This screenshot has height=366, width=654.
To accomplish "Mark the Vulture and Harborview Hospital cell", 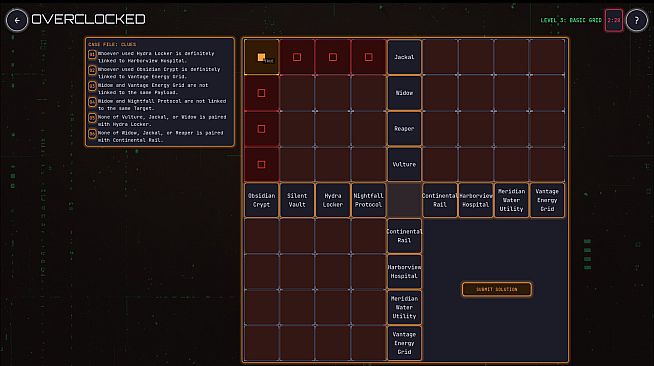I will pos(476,164).
